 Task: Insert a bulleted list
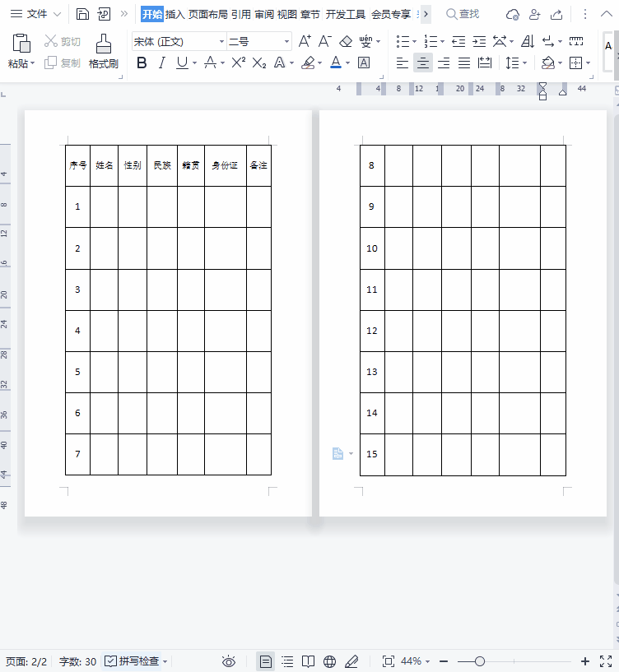click(x=403, y=42)
